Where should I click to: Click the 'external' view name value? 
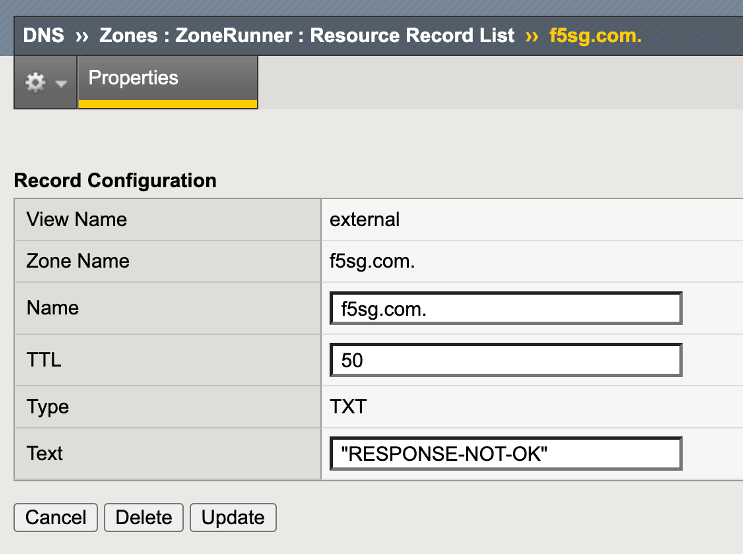click(x=365, y=219)
